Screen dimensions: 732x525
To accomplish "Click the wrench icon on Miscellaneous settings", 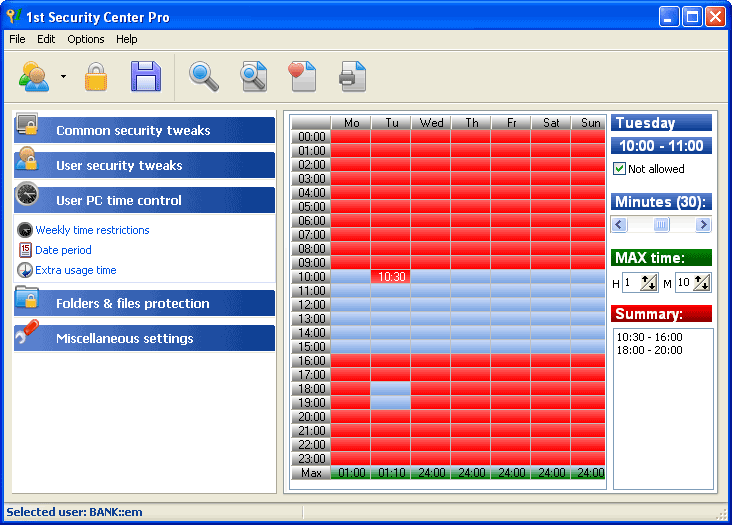I will pos(27,331).
